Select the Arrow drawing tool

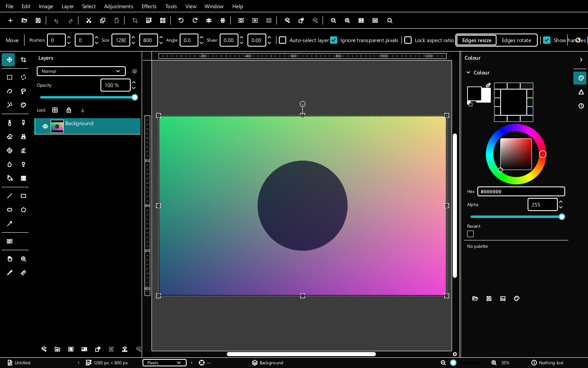pos(9,224)
